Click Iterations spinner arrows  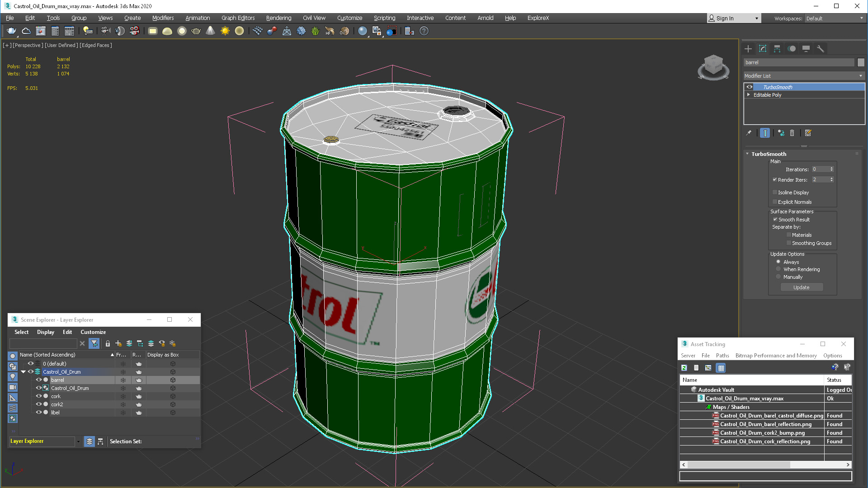831,169
